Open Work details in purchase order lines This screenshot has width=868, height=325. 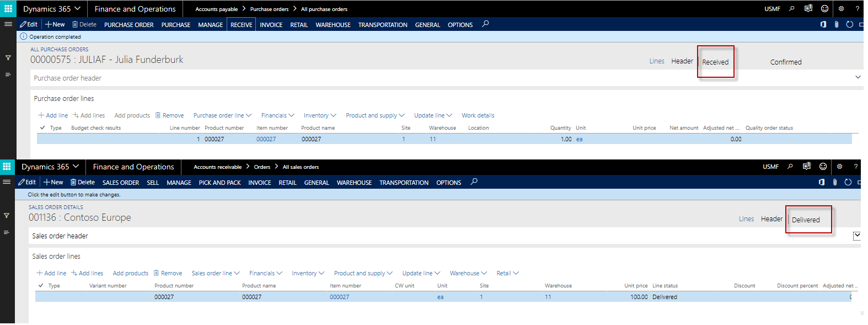click(478, 115)
